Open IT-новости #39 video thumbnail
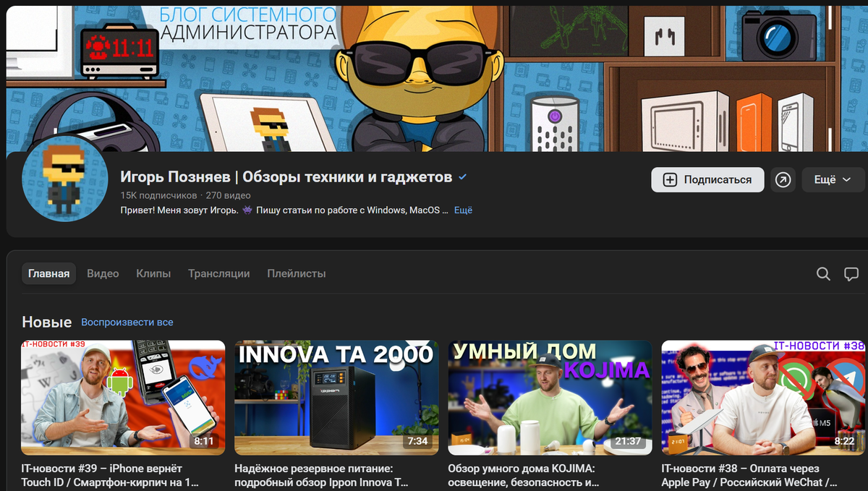Viewport: 868px width, 491px height. (123, 398)
